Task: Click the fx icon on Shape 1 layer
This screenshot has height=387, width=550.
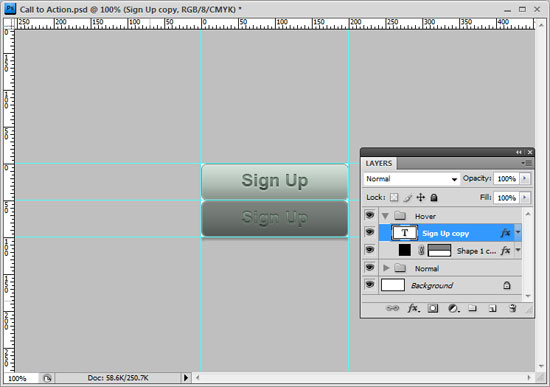Action: 505,250
